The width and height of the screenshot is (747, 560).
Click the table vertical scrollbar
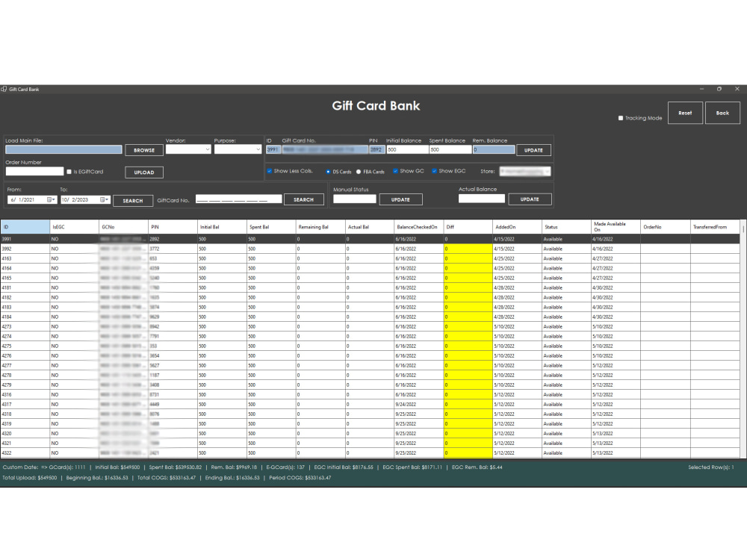[x=743, y=339]
